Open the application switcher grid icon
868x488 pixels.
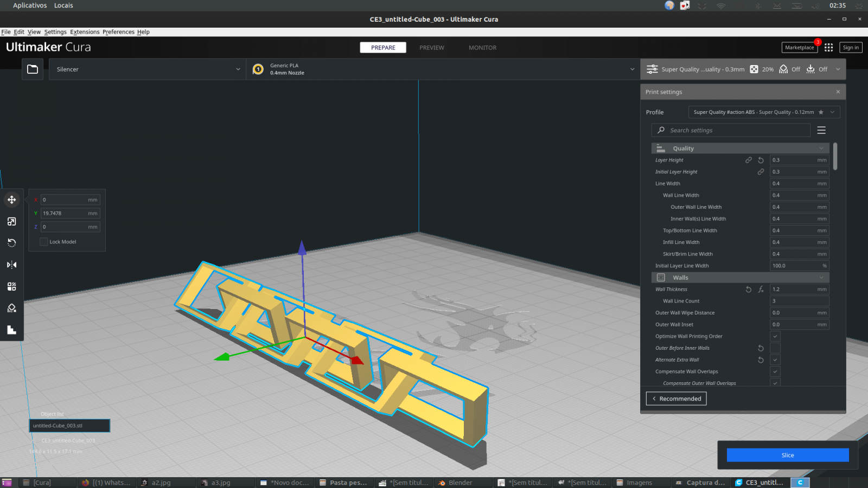(x=828, y=48)
